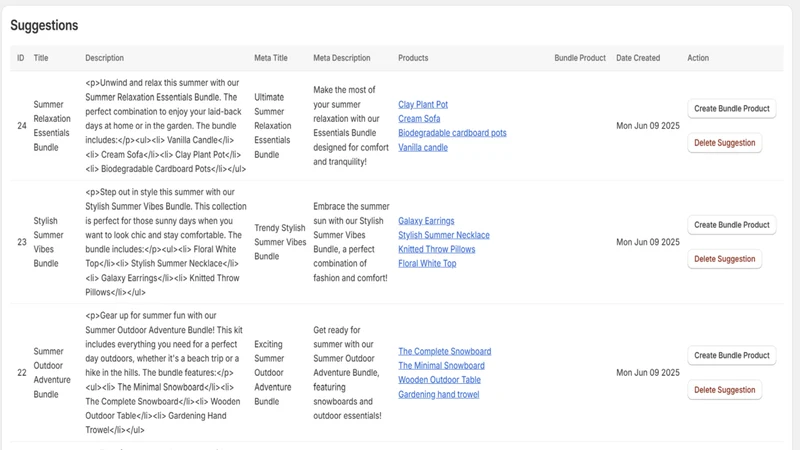Select description starting 'Step out in style'

[166, 242]
